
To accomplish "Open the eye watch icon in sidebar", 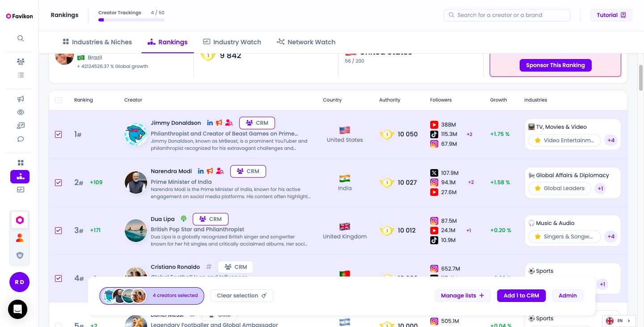I will point(21,112).
